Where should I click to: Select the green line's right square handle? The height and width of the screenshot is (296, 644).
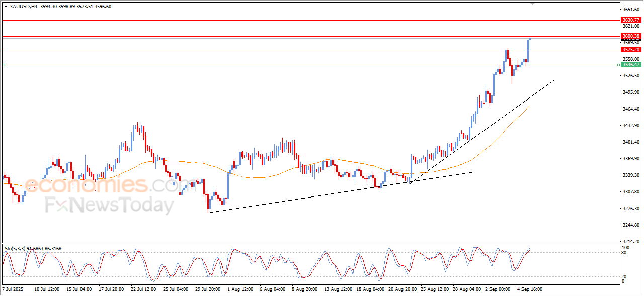(619, 65)
